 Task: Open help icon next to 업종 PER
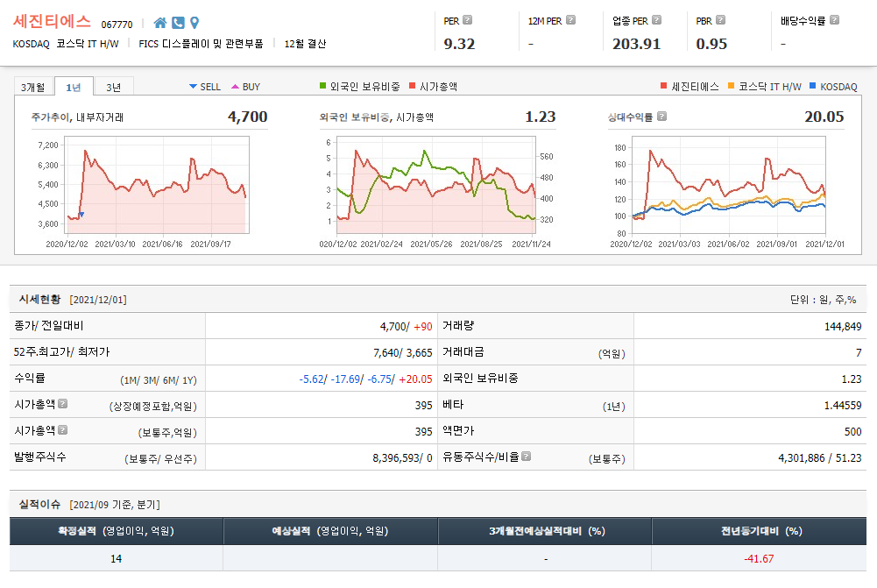(656, 20)
